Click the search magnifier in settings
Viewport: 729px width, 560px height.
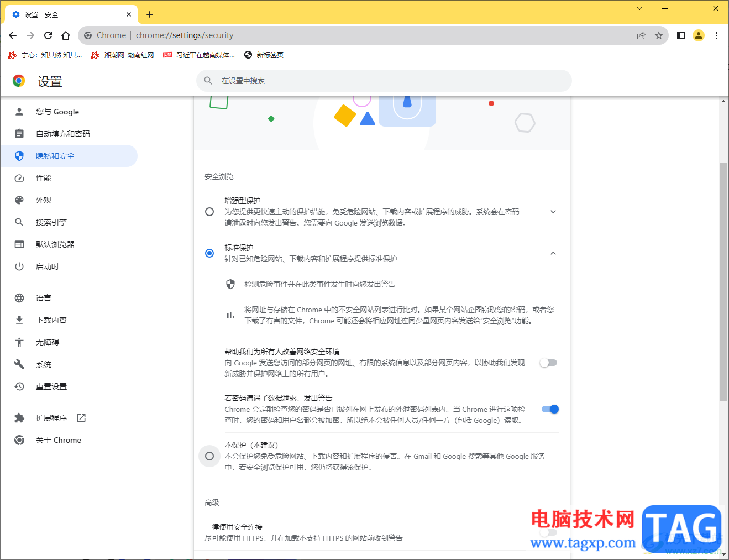208,81
